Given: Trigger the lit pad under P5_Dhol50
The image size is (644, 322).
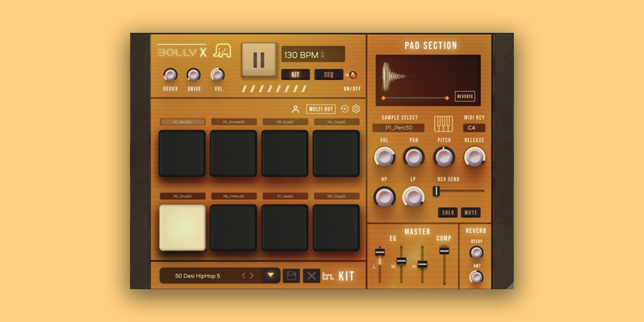Looking at the screenshot, I should point(182,227).
